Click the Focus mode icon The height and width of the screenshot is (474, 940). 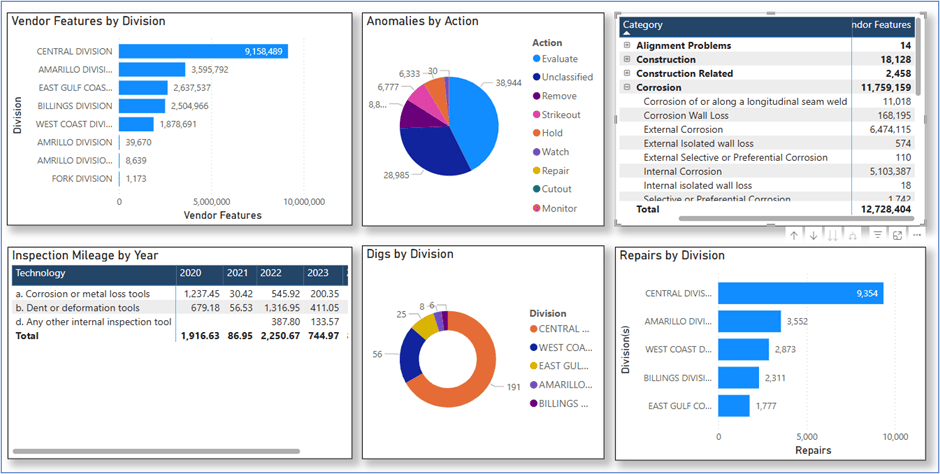click(897, 235)
